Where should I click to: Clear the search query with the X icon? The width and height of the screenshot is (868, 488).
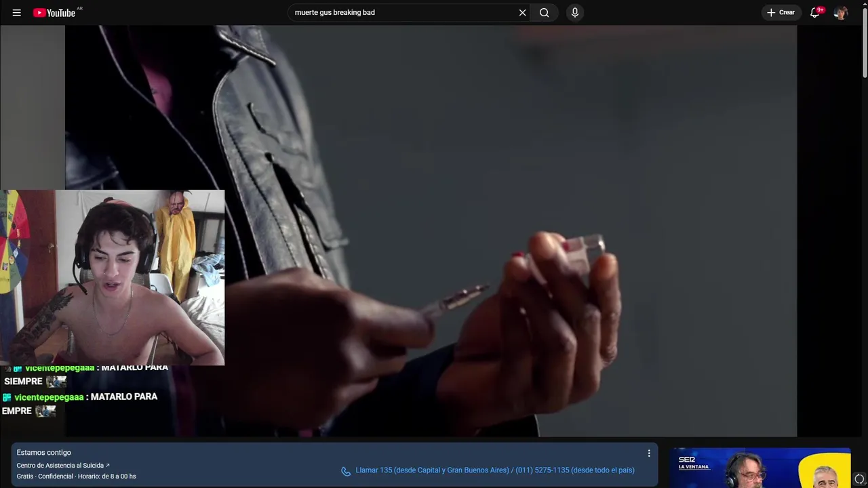point(522,13)
